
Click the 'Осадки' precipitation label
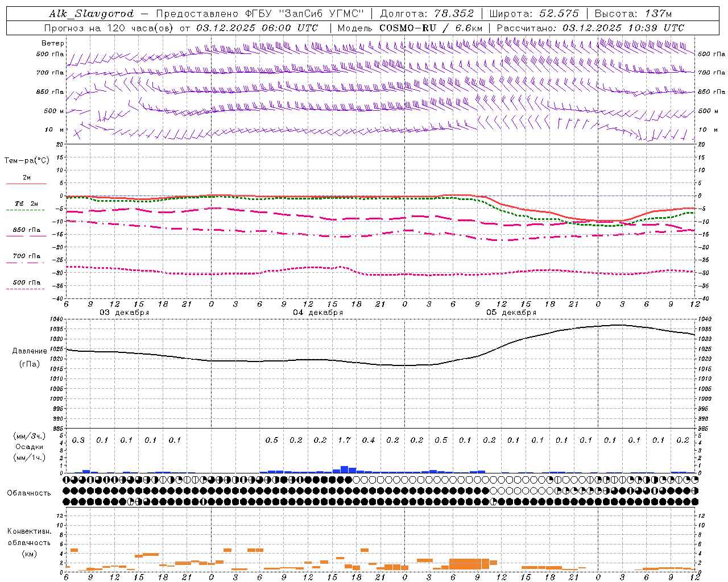[29, 447]
